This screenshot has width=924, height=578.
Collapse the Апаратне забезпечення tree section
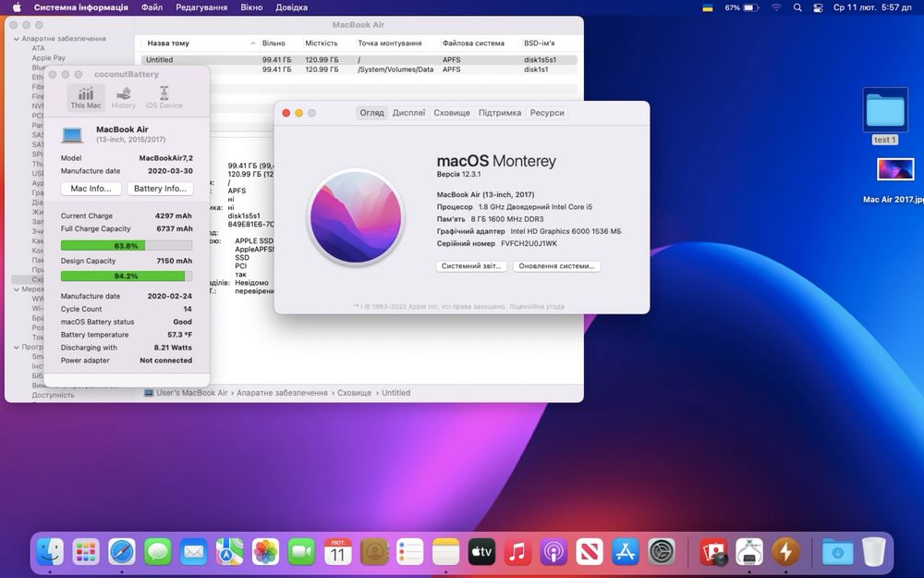[x=17, y=39]
